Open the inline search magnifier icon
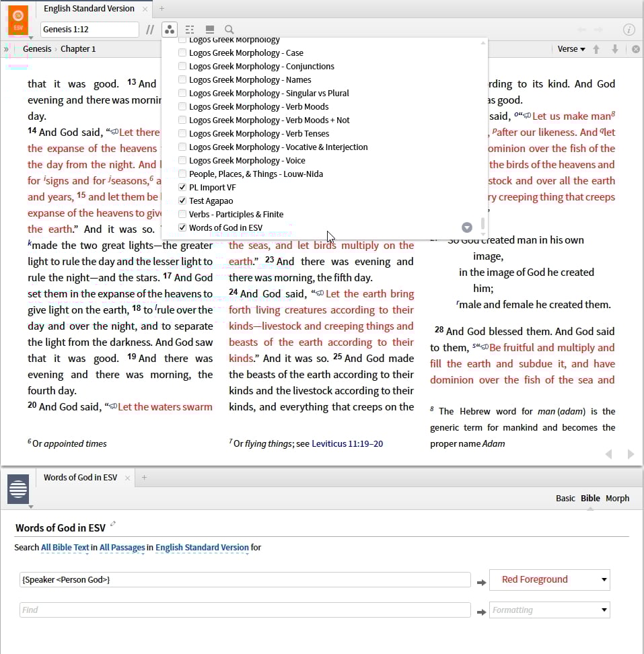 [229, 30]
